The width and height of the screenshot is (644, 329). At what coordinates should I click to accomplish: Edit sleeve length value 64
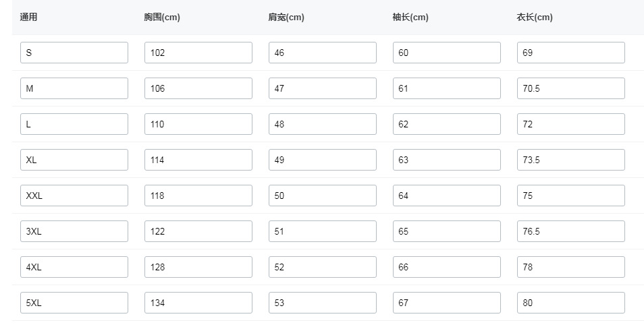click(x=447, y=196)
